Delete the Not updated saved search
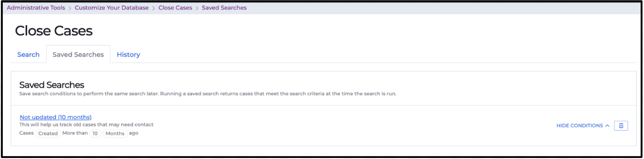Image resolution: width=644 pixels, height=159 pixels. [621, 126]
